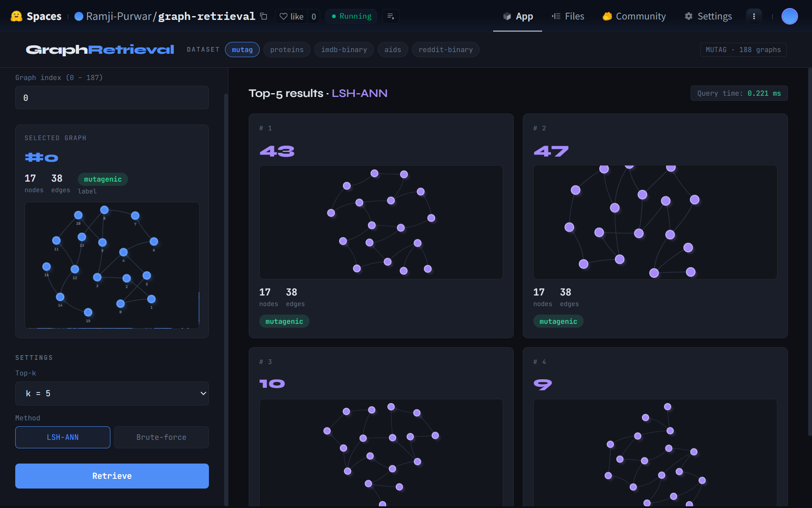Click the GraphRetrieval logo title
The width and height of the screenshot is (812, 508).
click(x=100, y=50)
